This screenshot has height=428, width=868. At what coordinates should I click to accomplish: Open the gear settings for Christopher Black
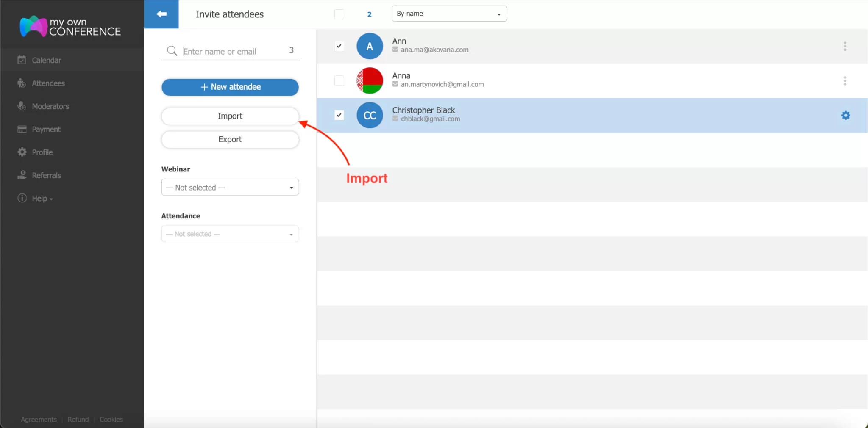tap(845, 115)
